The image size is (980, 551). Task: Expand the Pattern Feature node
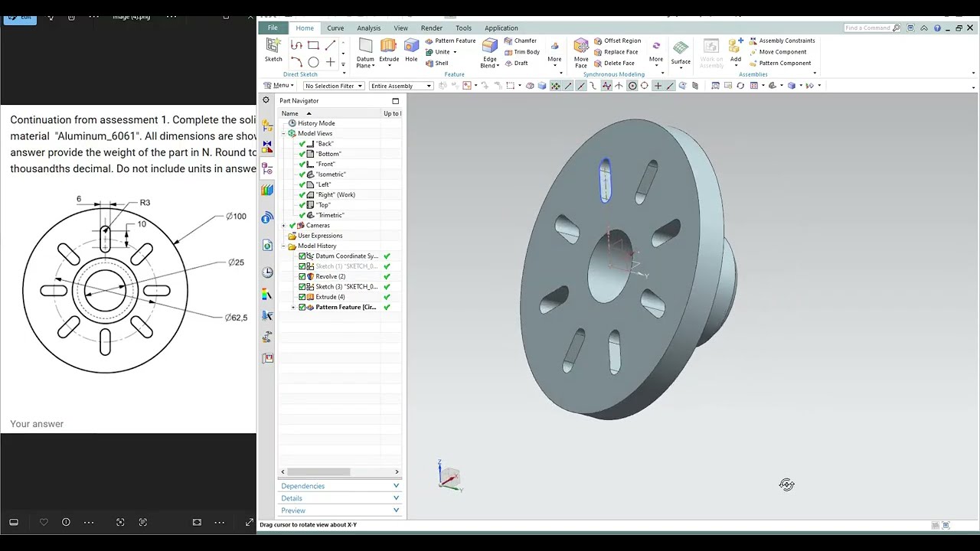click(x=293, y=308)
